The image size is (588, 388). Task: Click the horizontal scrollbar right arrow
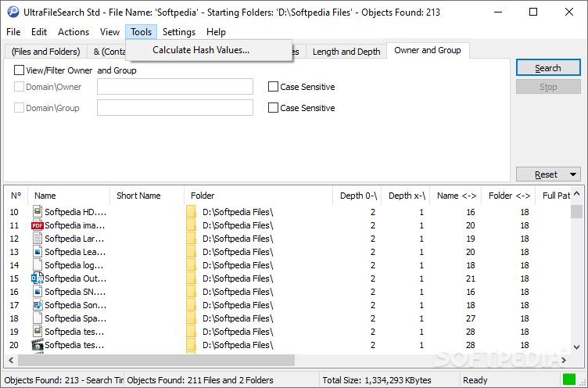pos(564,360)
